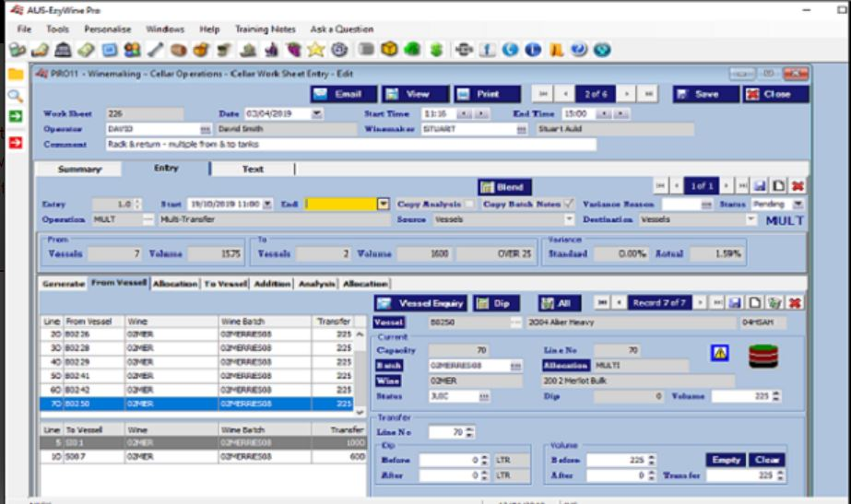The width and height of the screenshot is (851, 504).
Task: Open the Source Vessels dropdown
Action: [569, 219]
